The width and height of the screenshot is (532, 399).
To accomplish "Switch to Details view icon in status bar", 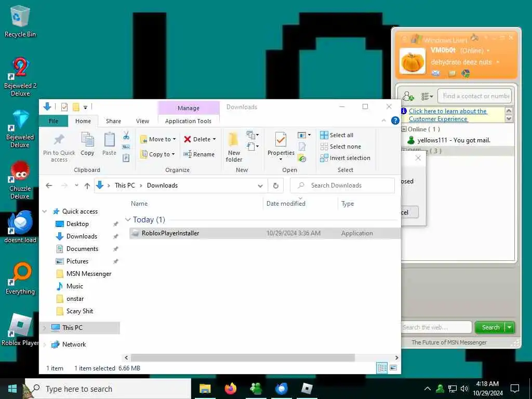I will coord(382,368).
